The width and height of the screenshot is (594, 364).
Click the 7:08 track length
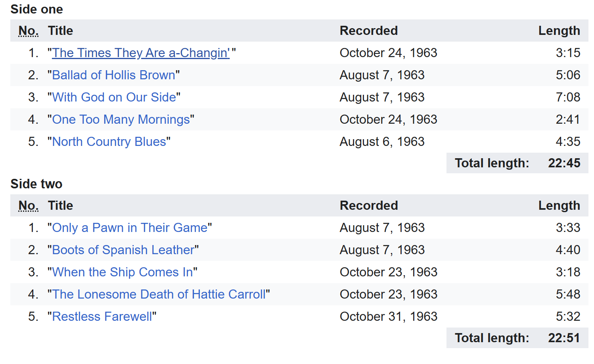pos(568,97)
